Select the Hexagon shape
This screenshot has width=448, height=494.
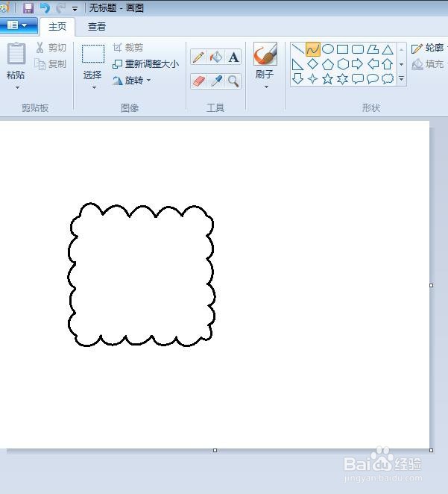coord(343,64)
